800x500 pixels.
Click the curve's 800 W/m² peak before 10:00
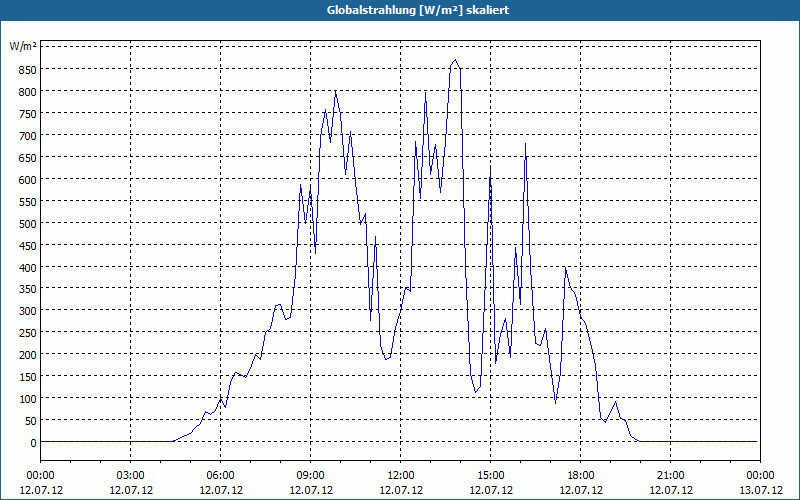(x=335, y=91)
